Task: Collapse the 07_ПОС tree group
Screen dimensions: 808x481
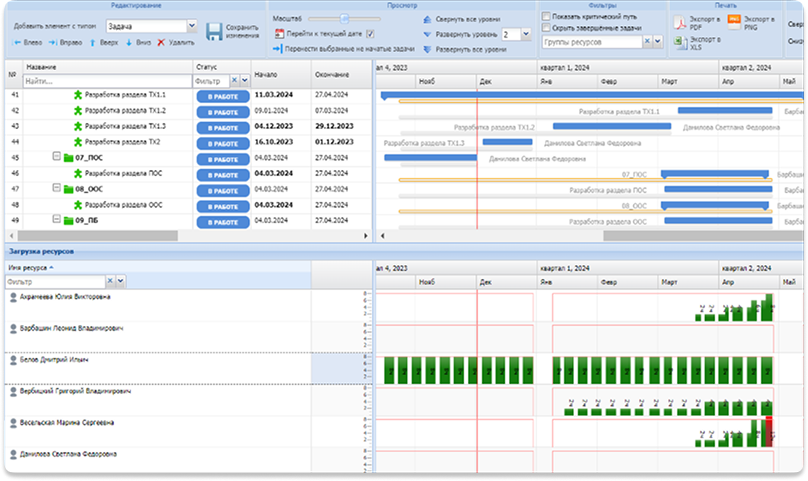Action: (x=56, y=158)
